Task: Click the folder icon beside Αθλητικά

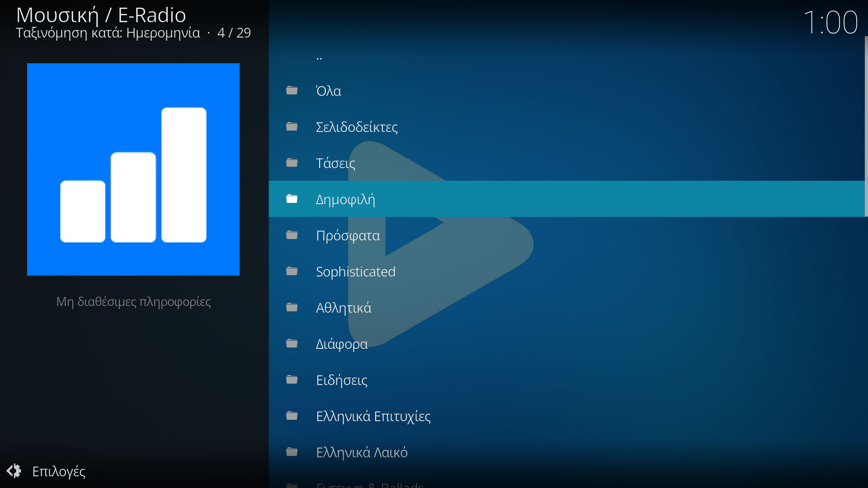Action: (292, 307)
